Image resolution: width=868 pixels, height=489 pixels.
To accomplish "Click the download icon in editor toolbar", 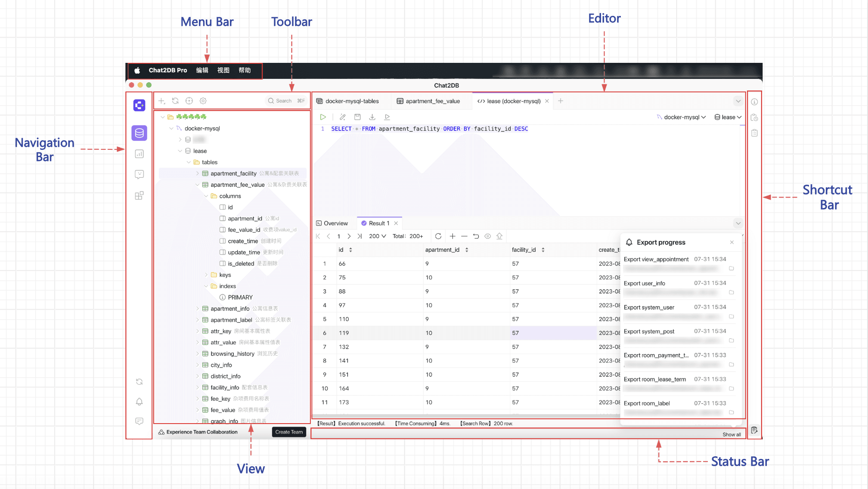I will (x=372, y=117).
